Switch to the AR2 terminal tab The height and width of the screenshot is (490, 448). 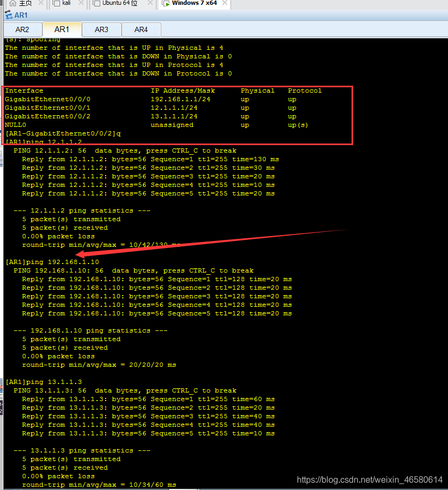(22, 29)
